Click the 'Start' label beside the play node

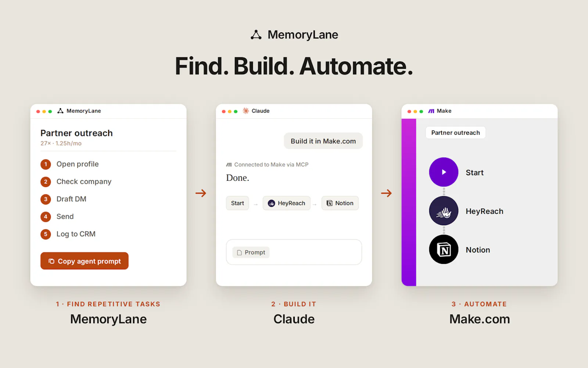point(474,173)
